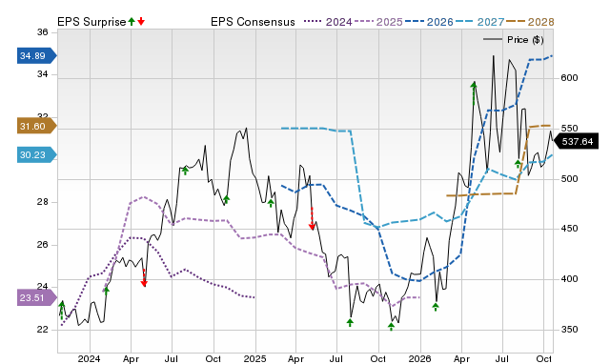Click the EPS Consensus legend label
The width and height of the screenshot is (610, 364).
pos(253,22)
